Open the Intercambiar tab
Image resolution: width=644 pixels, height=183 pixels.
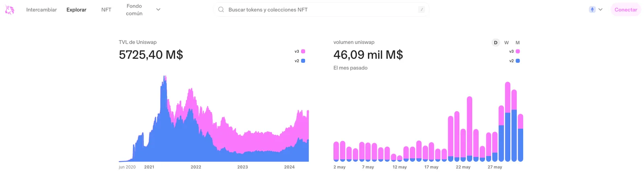tap(41, 10)
